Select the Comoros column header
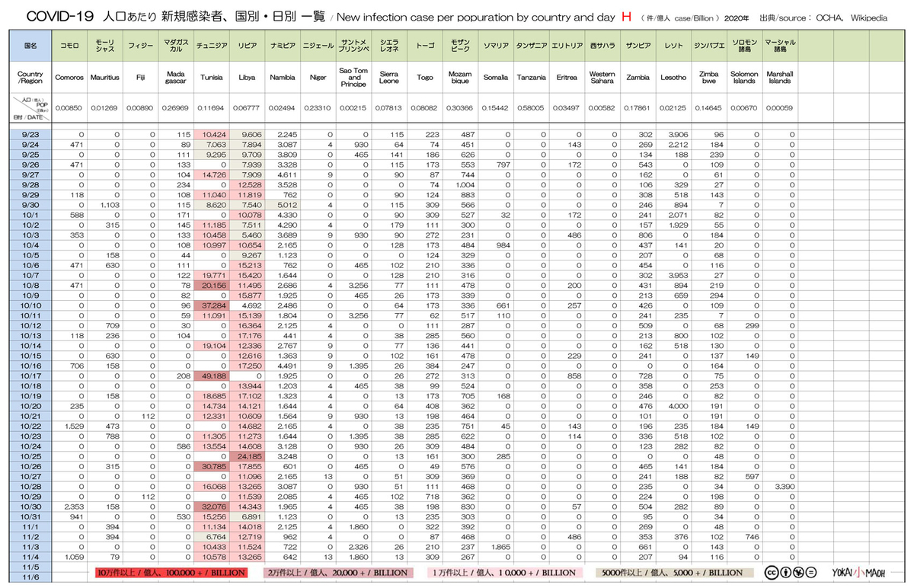This screenshot has width=914, height=588. coord(71,78)
